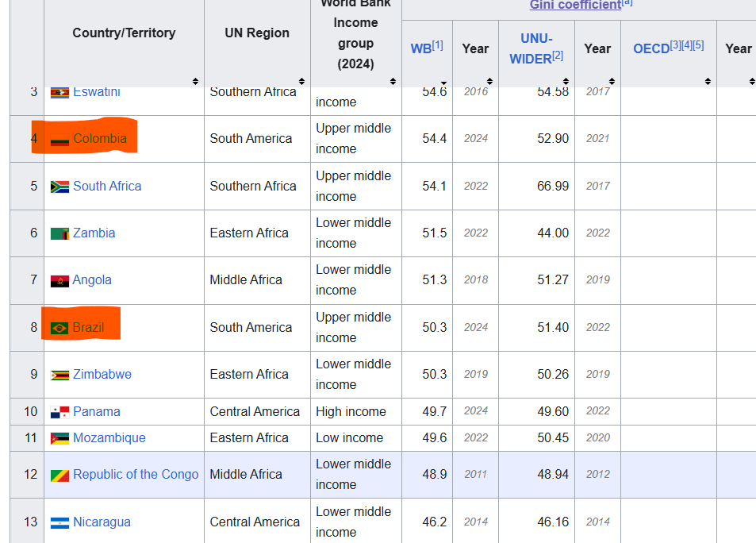Sort by OECD column arrow

tap(708, 81)
